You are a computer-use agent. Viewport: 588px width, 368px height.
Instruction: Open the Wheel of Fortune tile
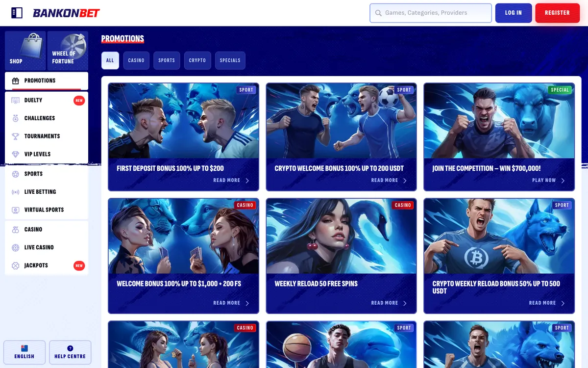[x=68, y=51]
